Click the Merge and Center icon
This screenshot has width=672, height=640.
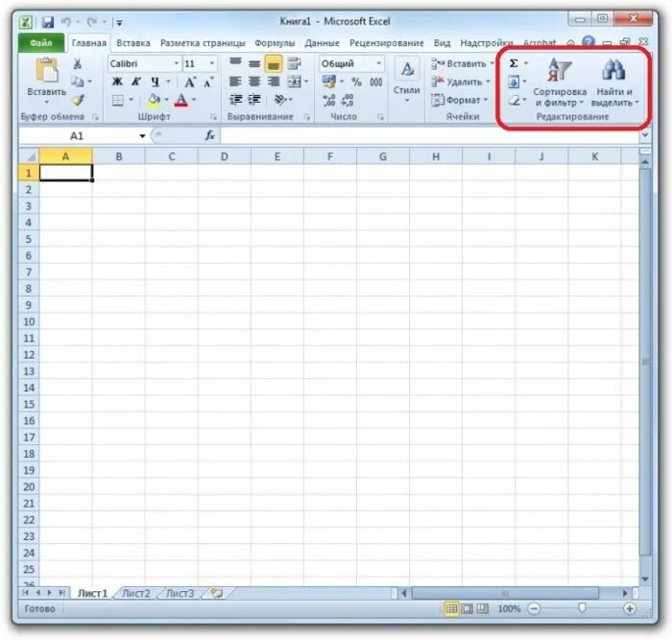click(x=294, y=82)
